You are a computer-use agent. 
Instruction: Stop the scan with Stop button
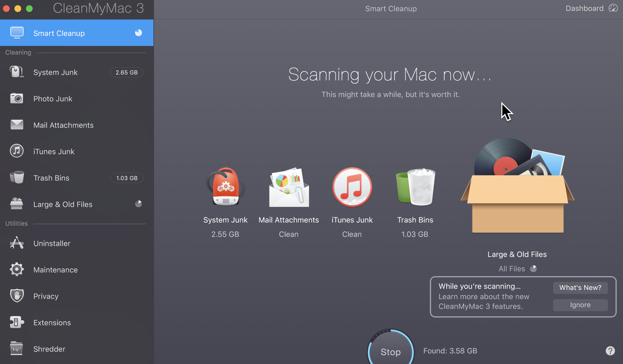[391, 352]
